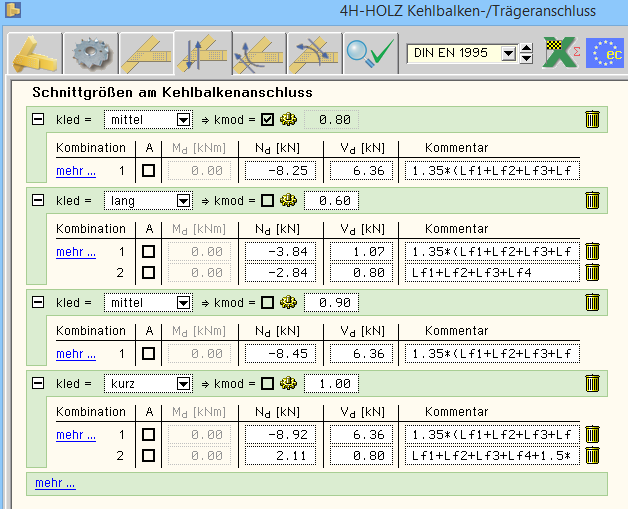Open the timber material toolbar tab
The image size is (628, 509).
[x=33, y=53]
